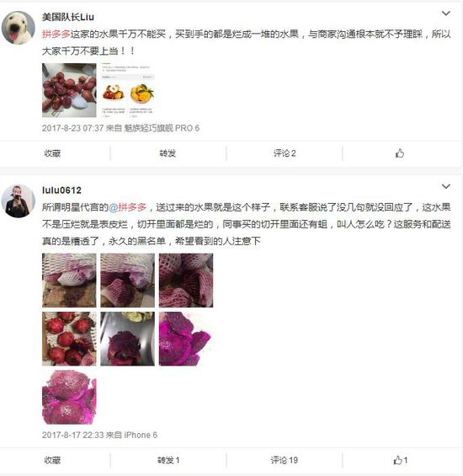Click the red 拼多多 tag in first post

[56, 34]
